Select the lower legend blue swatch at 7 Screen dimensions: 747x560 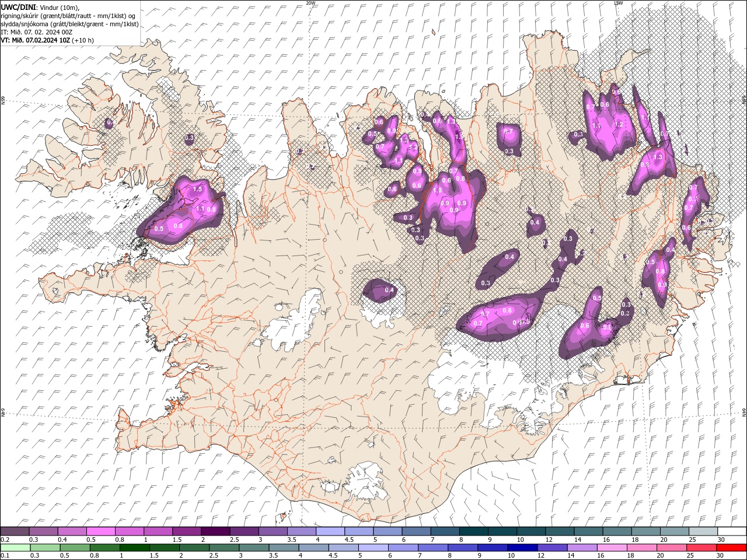[433, 548]
